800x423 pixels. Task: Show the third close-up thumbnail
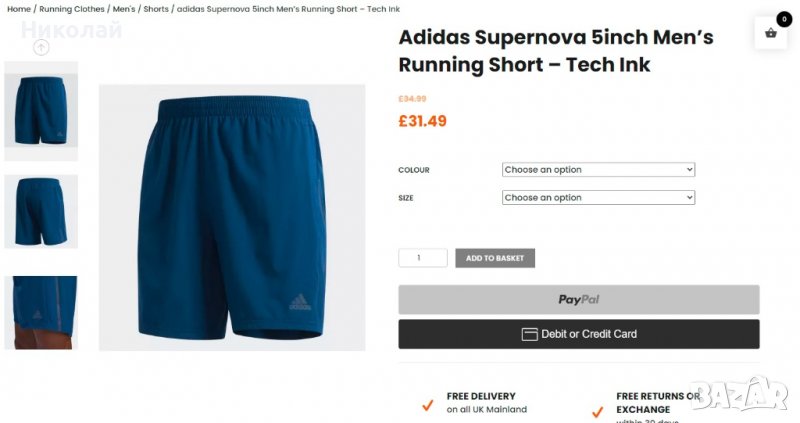(41, 312)
